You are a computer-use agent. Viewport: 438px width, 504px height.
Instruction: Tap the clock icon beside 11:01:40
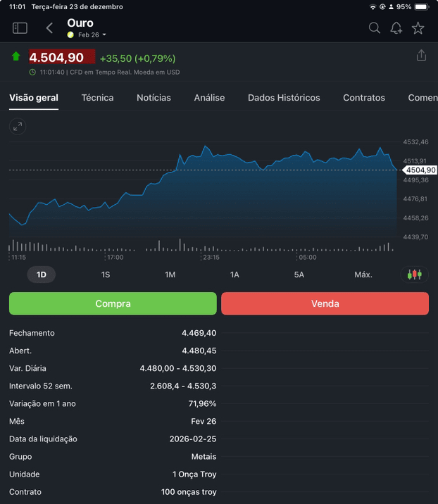pos(32,73)
